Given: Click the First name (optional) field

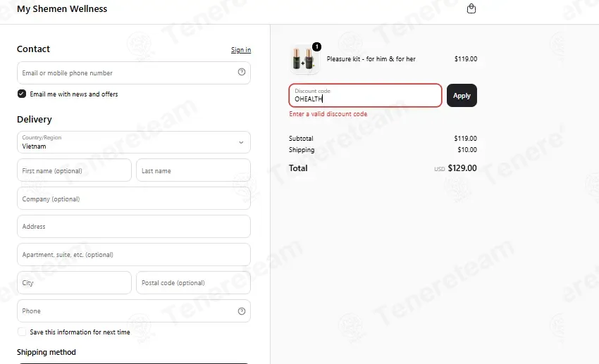Looking at the screenshot, I should click(74, 170).
